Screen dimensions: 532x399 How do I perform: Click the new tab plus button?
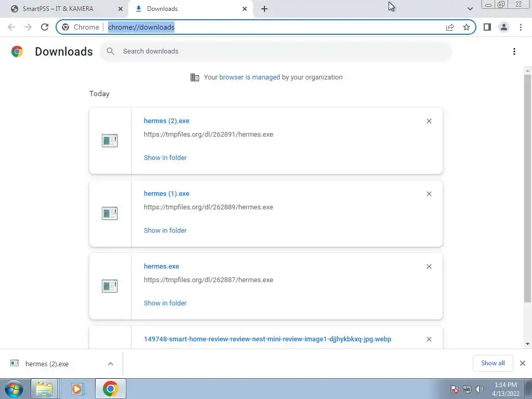pyautogui.click(x=264, y=9)
